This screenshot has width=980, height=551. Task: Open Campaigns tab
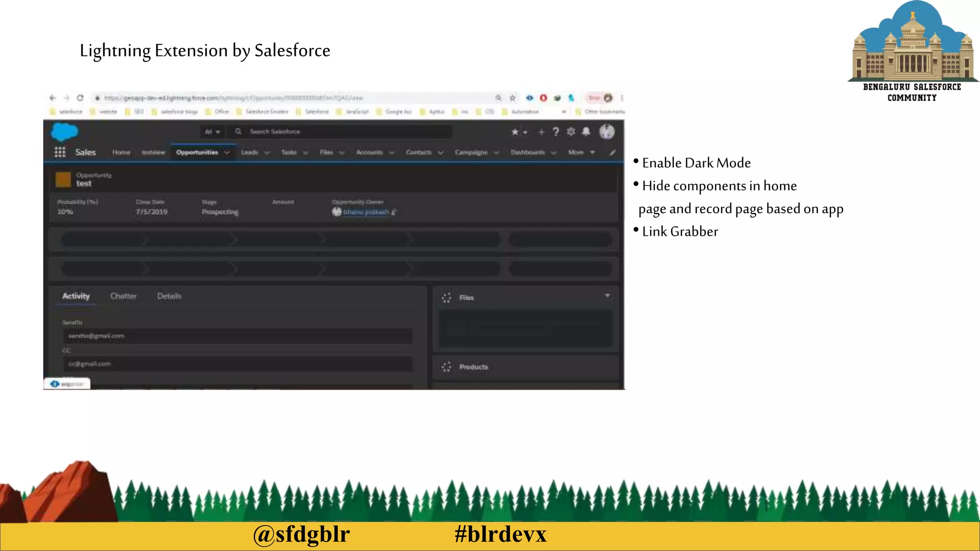coord(471,152)
